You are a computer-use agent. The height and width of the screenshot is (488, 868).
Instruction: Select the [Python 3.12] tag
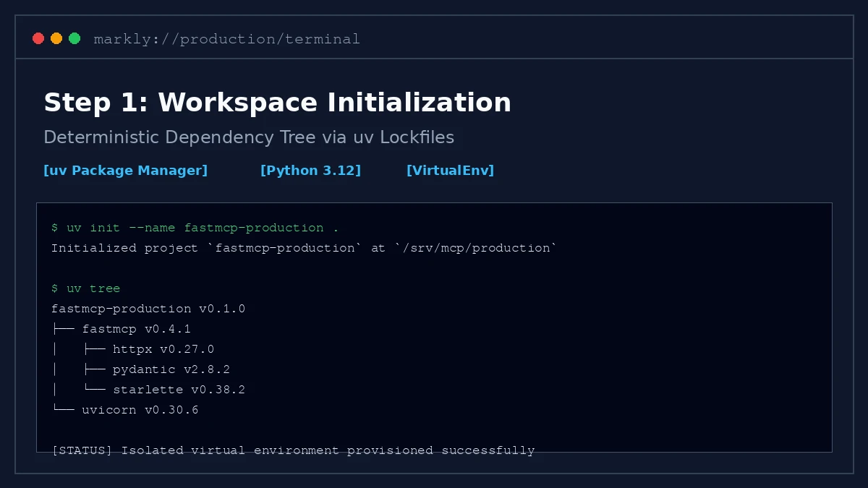310,171
